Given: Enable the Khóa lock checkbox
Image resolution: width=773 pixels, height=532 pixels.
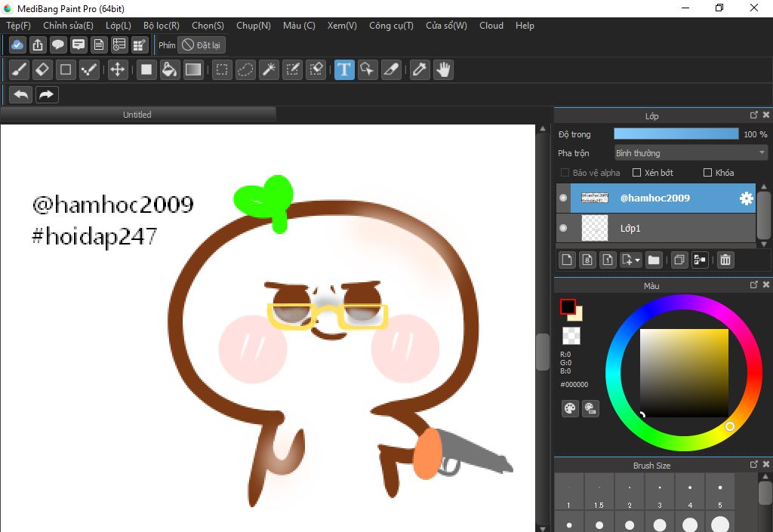Looking at the screenshot, I should 707,173.
